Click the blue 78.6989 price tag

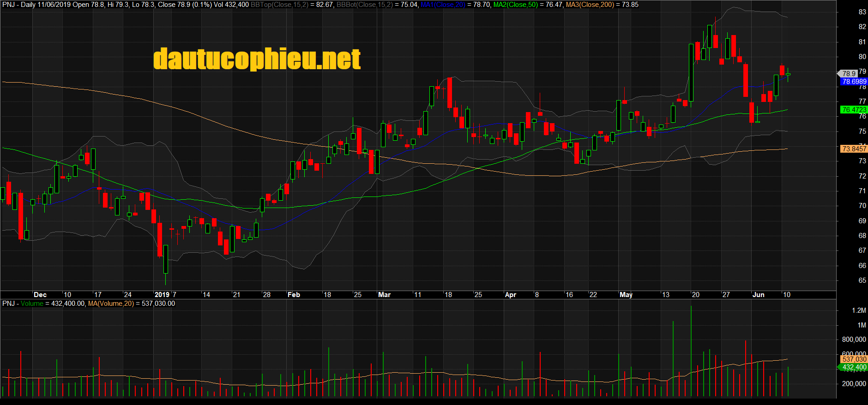coord(854,82)
